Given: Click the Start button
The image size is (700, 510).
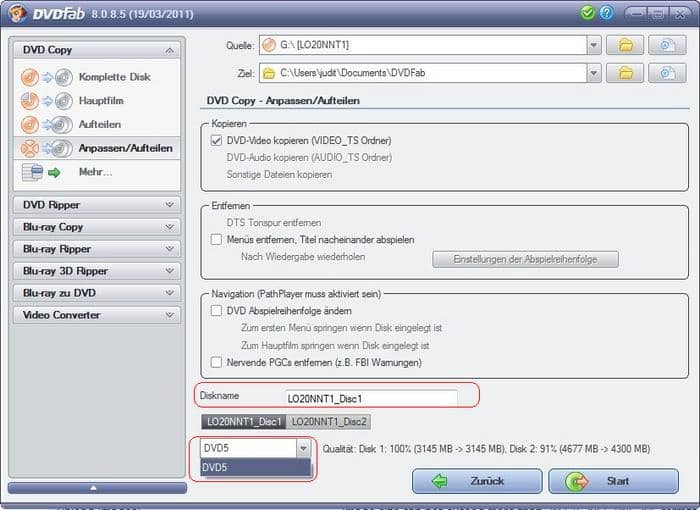Looking at the screenshot, I should 613,481.
